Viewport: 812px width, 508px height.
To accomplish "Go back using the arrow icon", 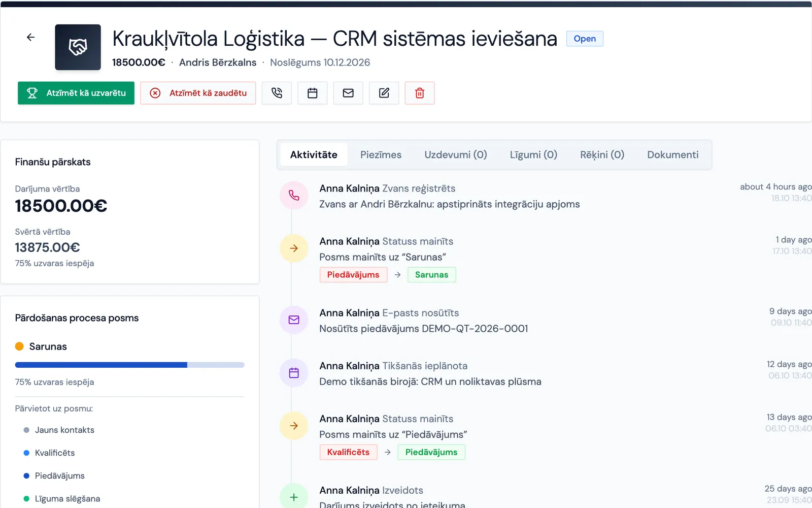I will (x=30, y=37).
